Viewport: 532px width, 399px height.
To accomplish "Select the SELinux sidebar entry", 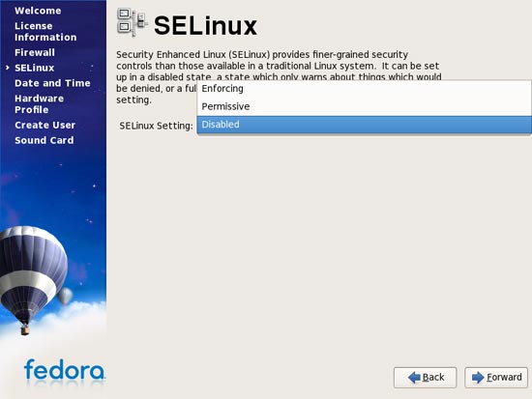I will click(x=34, y=68).
